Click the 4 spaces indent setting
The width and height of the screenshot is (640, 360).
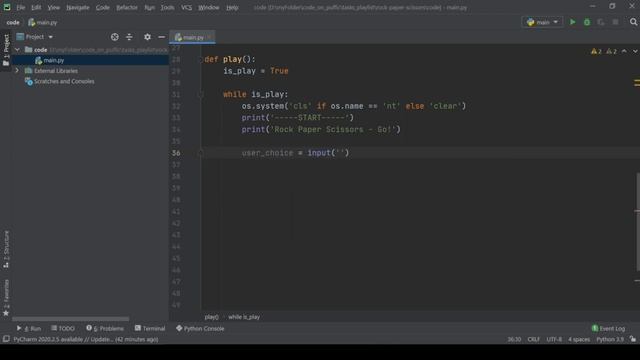tap(579, 339)
